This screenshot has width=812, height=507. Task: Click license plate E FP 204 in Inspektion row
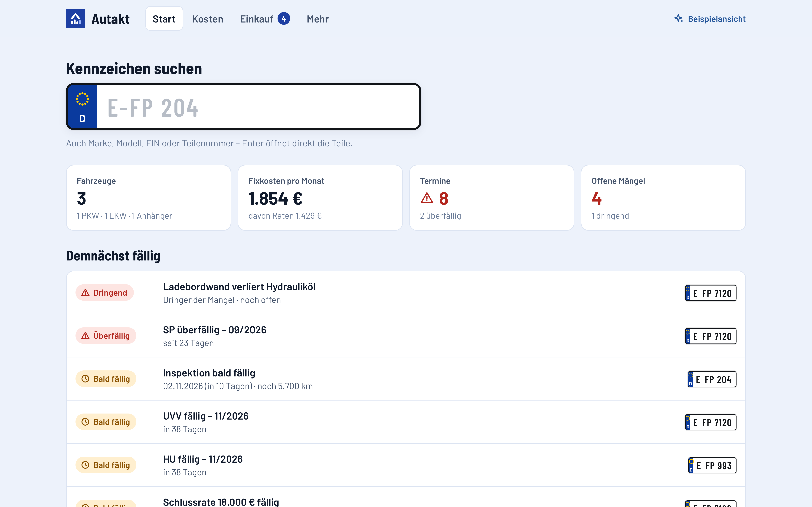pyautogui.click(x=712, y=379)
